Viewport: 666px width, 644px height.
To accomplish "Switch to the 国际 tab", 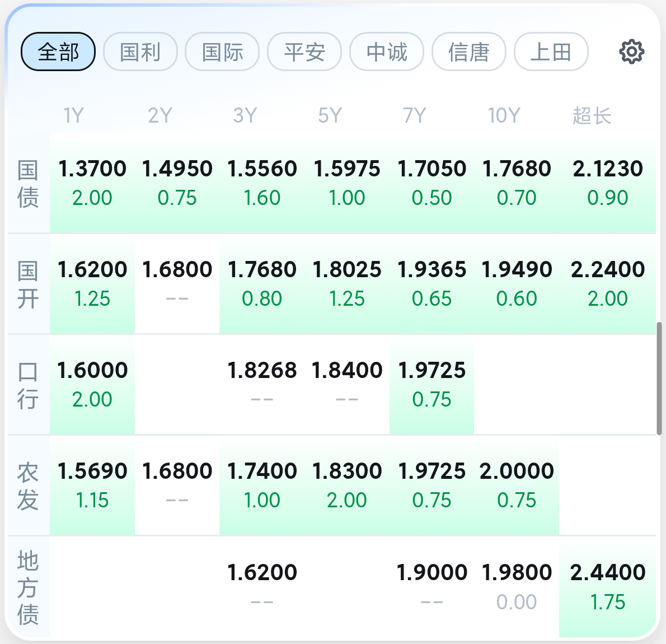I will click(x=222, y=52).
